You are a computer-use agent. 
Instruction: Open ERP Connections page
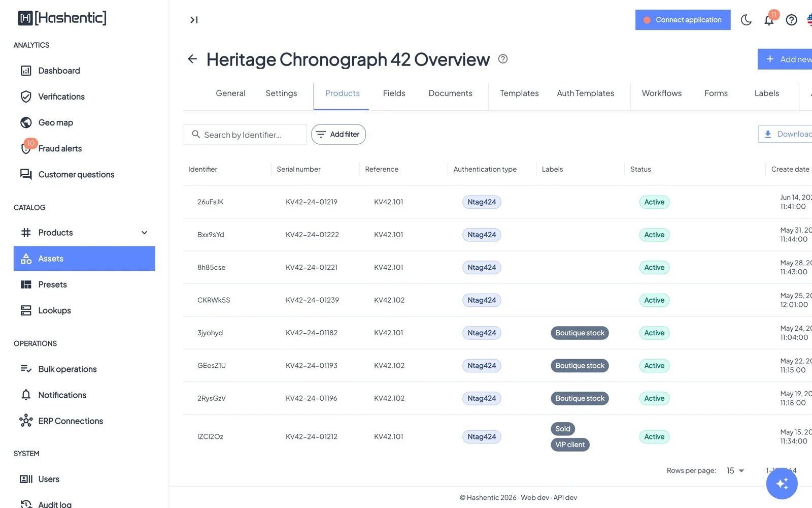[84, 421]
